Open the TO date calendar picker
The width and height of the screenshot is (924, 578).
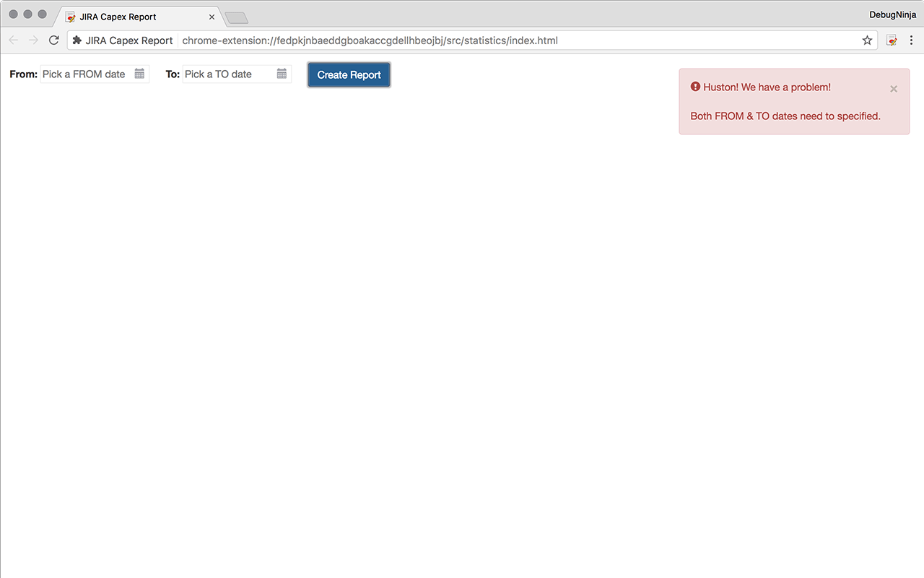pos(282,74)
